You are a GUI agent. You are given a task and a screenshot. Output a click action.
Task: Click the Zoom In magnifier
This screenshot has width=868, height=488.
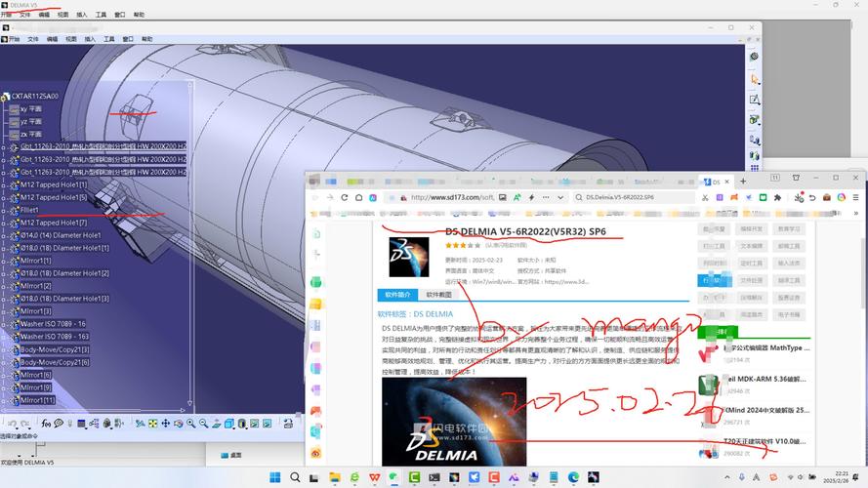coord(191,424)
